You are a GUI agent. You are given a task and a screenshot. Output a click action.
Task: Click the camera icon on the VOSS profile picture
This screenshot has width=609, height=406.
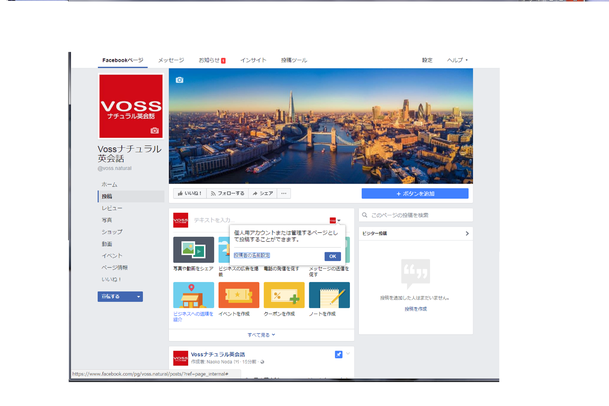tap(155, 131)
